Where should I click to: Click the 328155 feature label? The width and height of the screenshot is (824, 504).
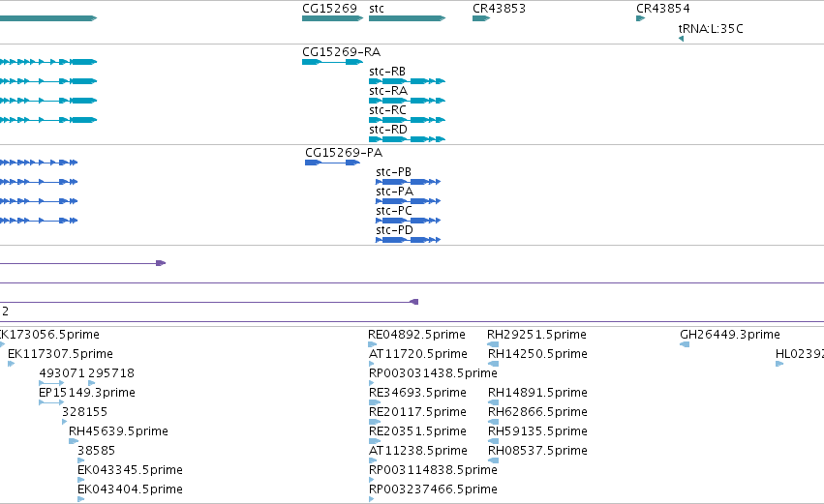coord(84,412)
